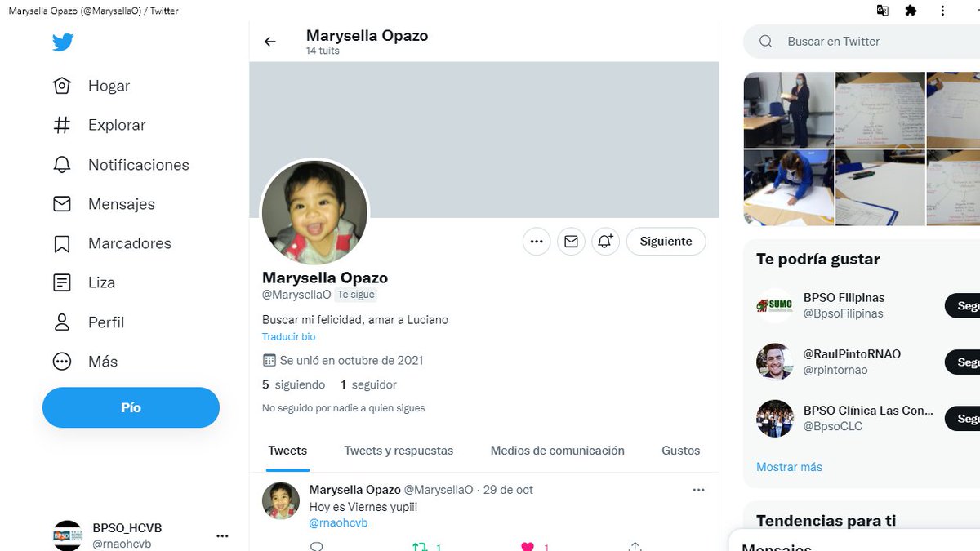Click the reply icon on tweet
The width and height of the screenshot is (980, 551).
[317, 547]
